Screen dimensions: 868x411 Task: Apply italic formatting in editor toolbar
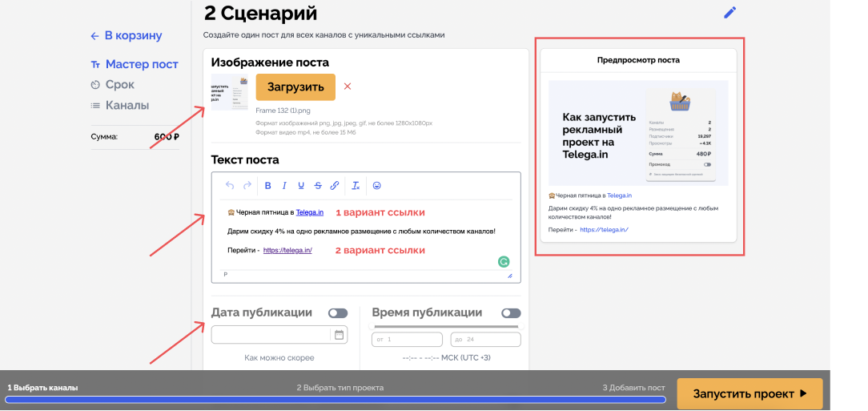(284, 186)
